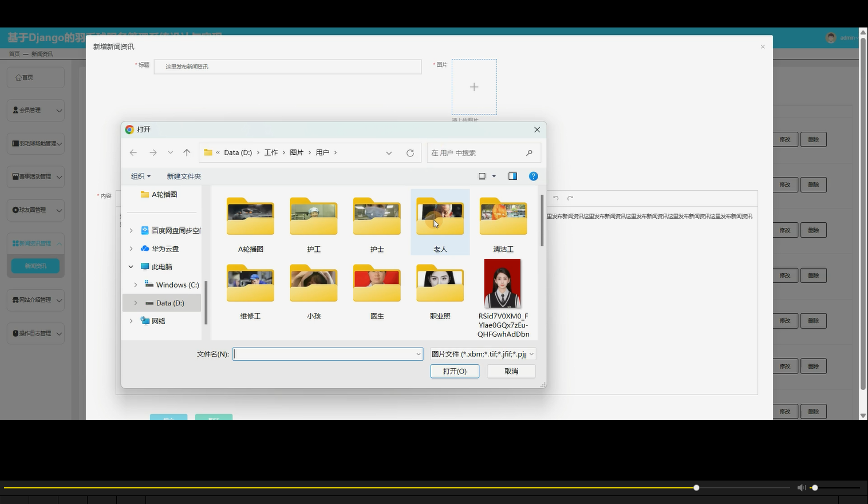This screenshot has height=504, width=868.
Task: Open the 组织 menu
Action: (x=140, y=176)
